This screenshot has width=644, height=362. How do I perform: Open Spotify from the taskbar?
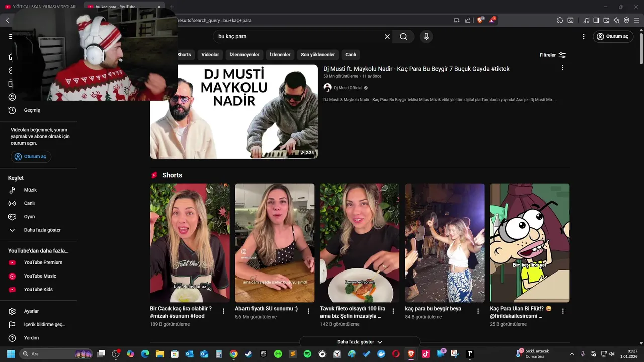[307, 354]
